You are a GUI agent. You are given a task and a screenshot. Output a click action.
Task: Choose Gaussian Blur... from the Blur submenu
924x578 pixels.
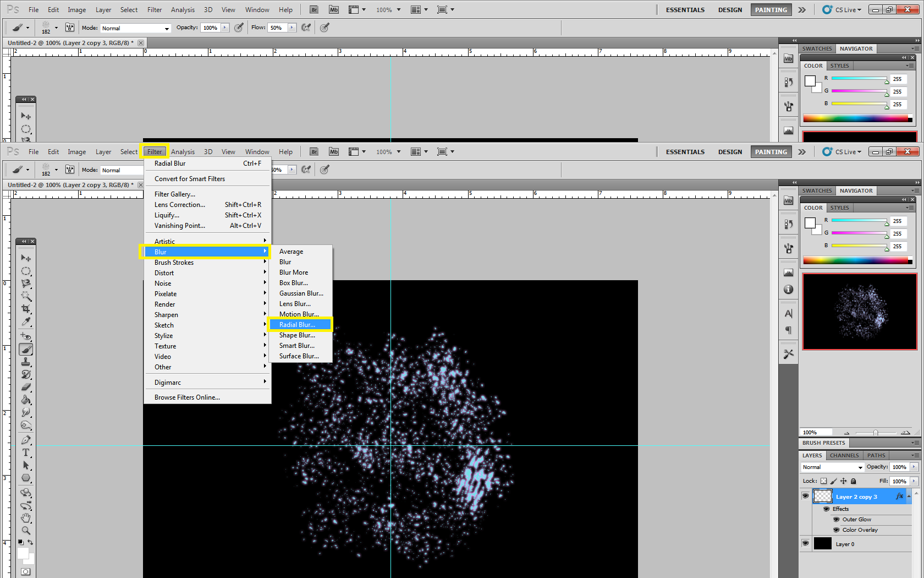(301, 293)
